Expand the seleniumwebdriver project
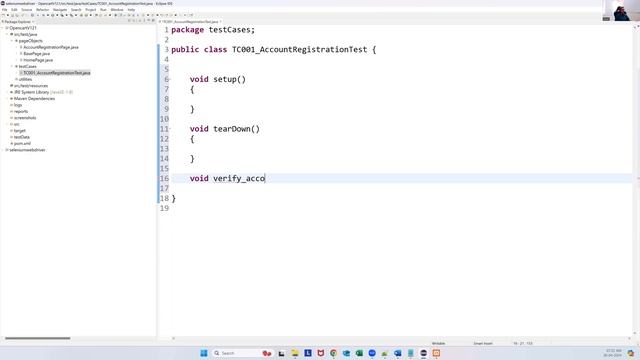 (3, 150)
